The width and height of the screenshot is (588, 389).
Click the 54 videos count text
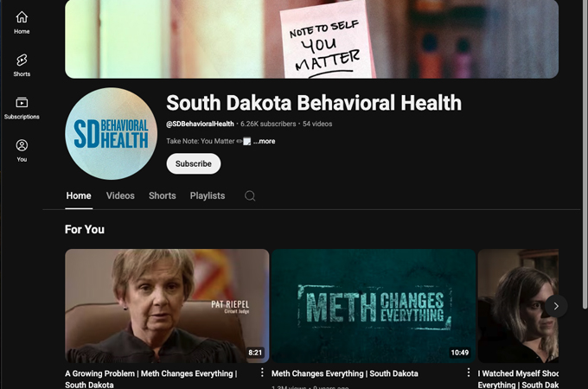(317, 124)
